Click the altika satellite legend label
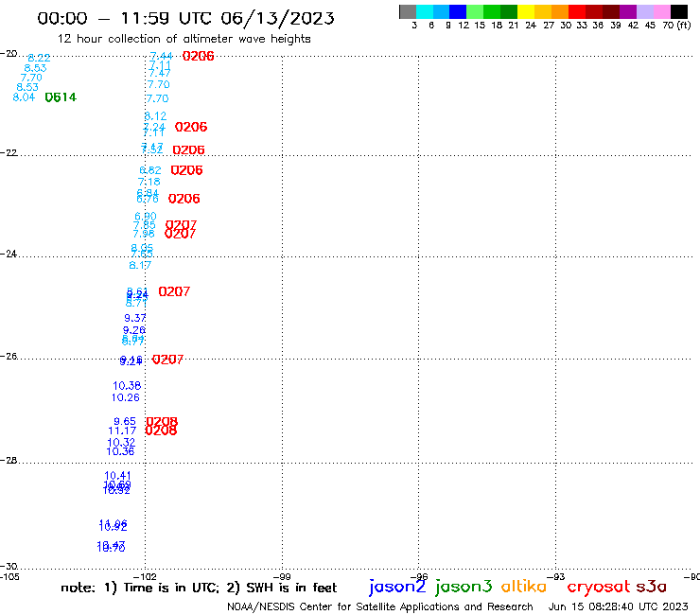The image size is (700, 615). click(x=524, y=587)
